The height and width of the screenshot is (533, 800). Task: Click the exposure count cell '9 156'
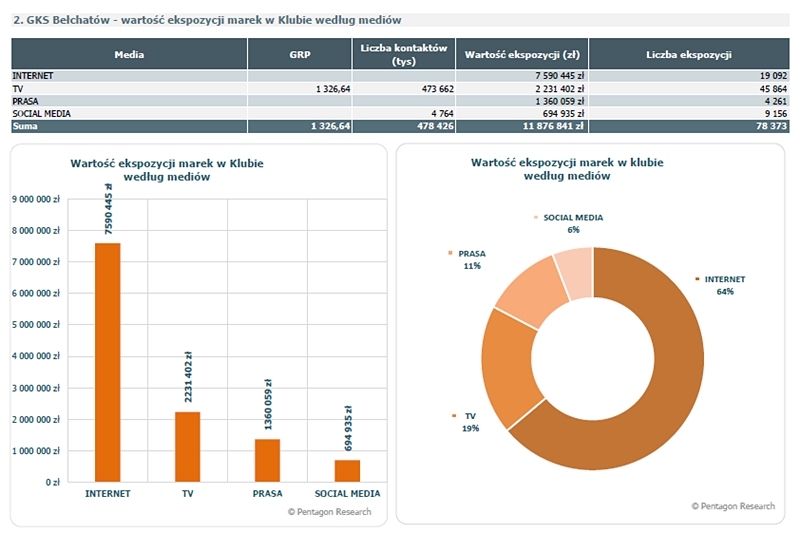[776, 113]
